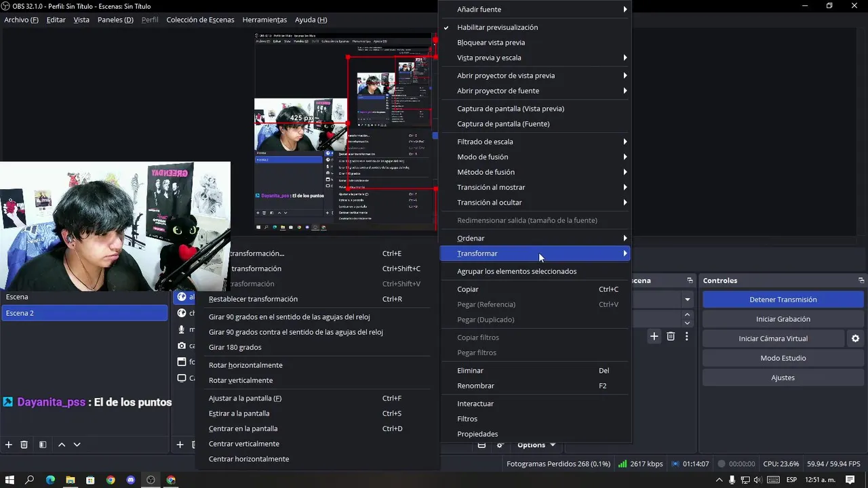The image size is (868, 488).
Task: Open the scene transition type dropdown
Action: (x=687, y=300)
